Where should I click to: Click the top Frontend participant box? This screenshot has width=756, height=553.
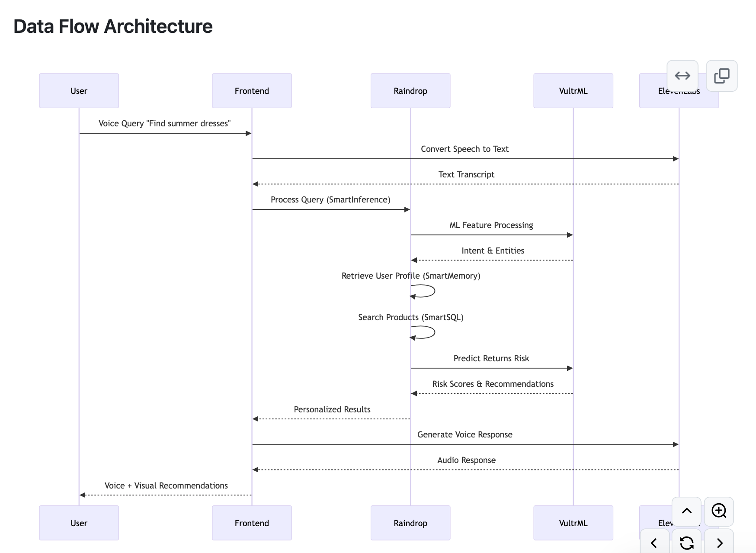(252, 91)
